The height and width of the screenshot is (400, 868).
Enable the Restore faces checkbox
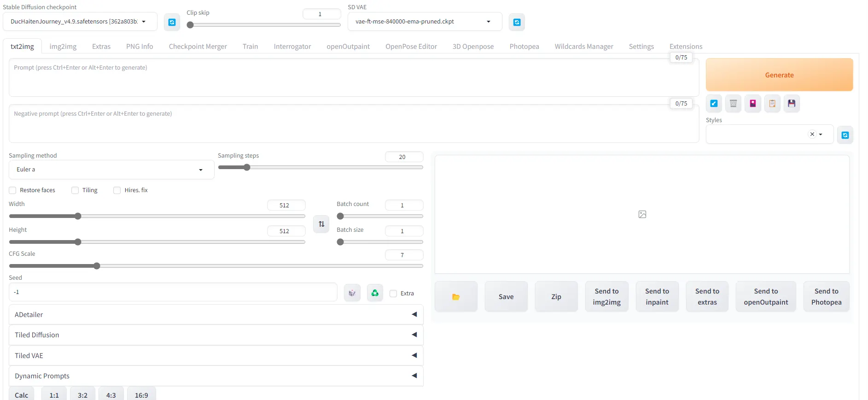coord(13,190)
